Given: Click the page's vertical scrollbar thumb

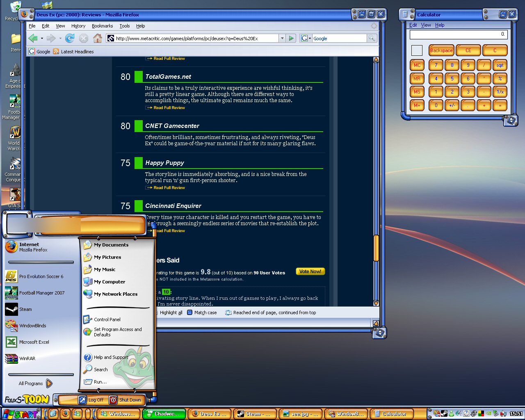Looking at the screenshot, I should pos(376,248).
